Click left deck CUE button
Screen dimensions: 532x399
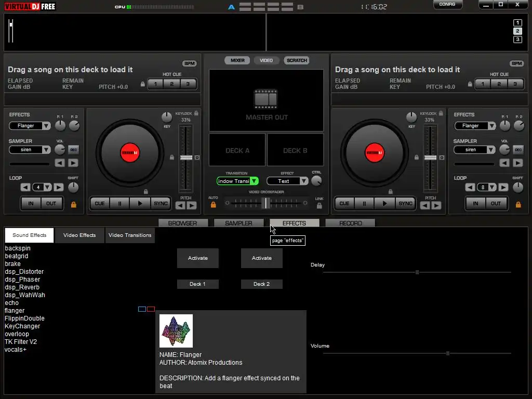(x=100, y=204)
